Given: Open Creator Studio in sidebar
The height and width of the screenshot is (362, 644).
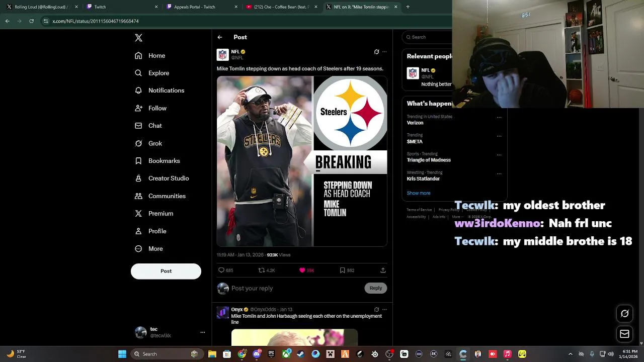Looking at the screenshot, I should (162, 178).
